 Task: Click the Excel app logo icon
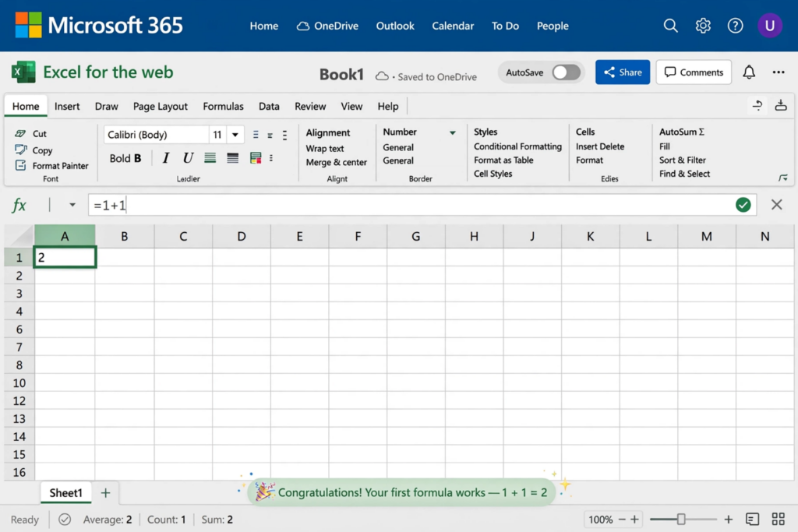pyautogui.click(x=23, y=72)
